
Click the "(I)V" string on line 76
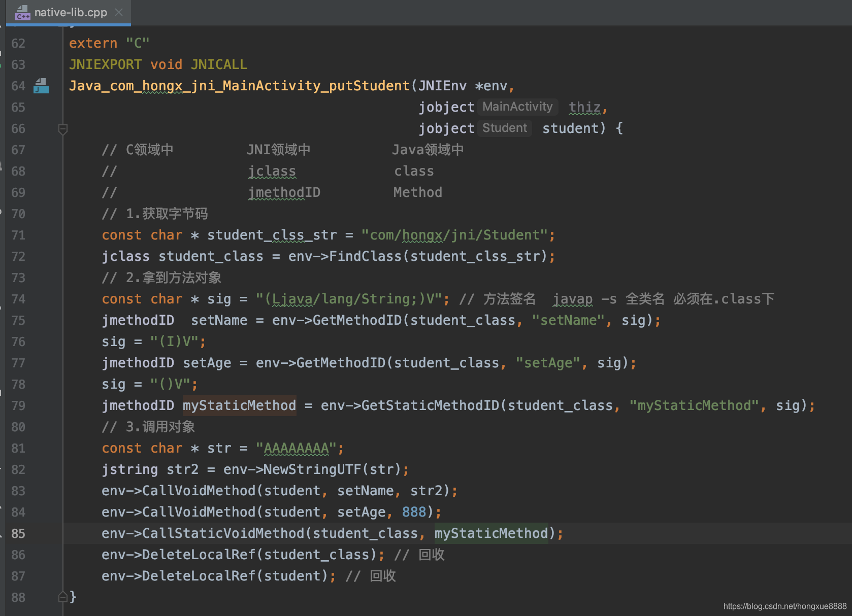click(174, 341)
